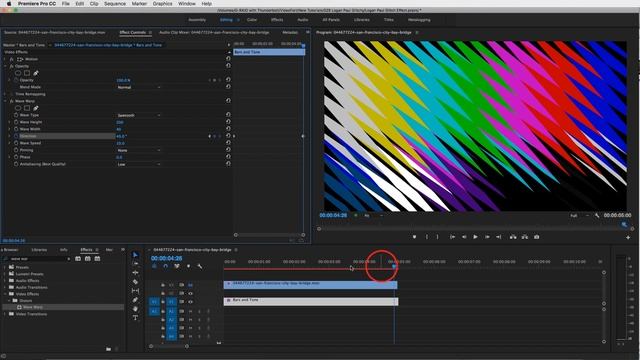Click New Custom Bin folder icon in Effects panel
640x360 pixels.
tap(109, 349)
